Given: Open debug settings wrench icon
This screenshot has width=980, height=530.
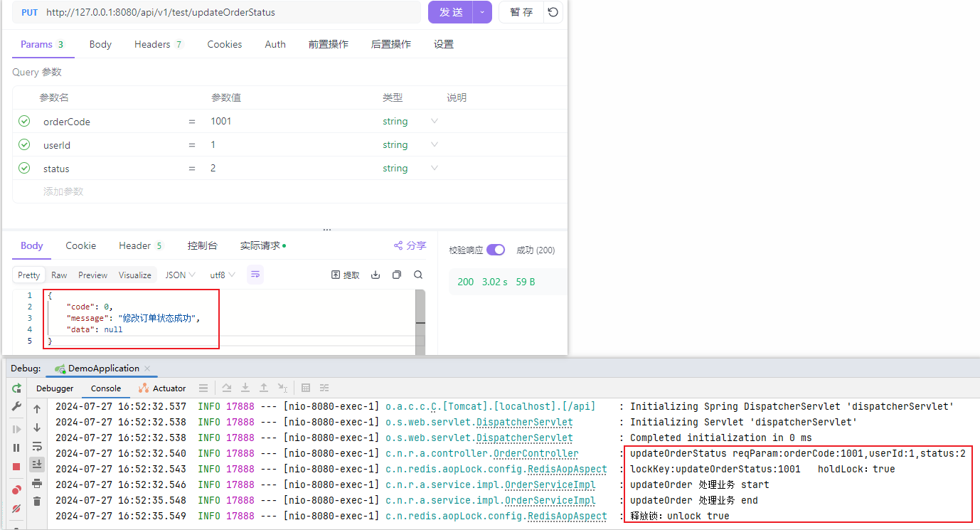Looking at the screenshot, I should click(x=16, y=406).
